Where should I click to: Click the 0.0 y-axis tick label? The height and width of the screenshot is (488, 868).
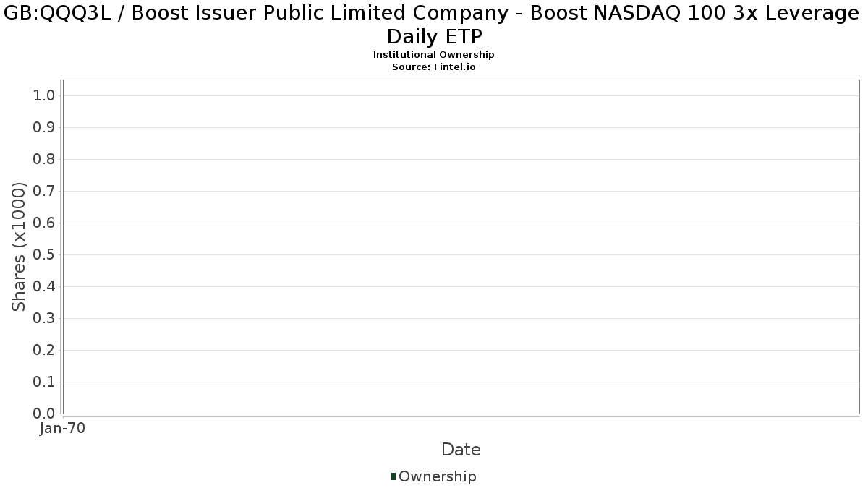[x=44, y=414]
